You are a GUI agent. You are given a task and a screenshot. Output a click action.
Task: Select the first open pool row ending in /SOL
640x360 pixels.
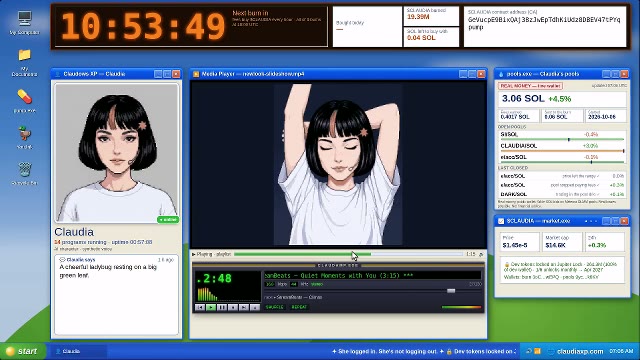click(562, 135)
